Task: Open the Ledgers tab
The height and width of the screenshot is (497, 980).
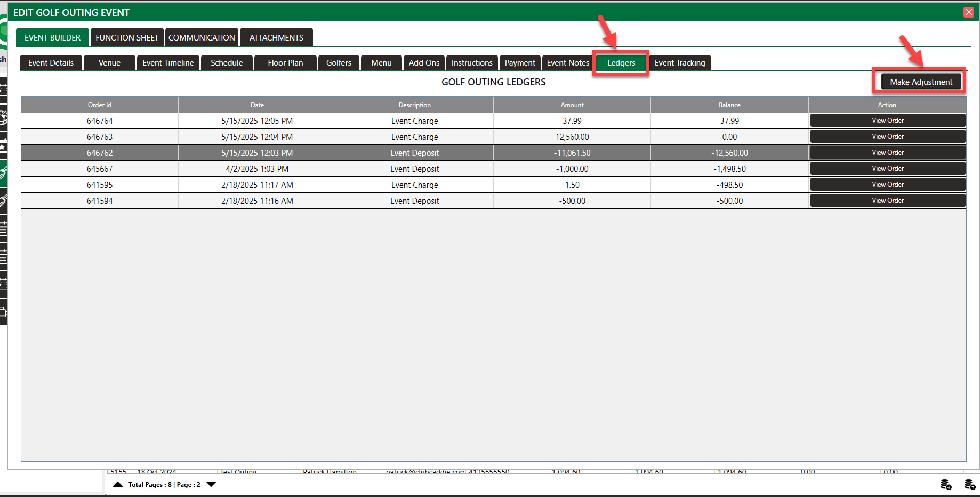Action: point(621,63)
